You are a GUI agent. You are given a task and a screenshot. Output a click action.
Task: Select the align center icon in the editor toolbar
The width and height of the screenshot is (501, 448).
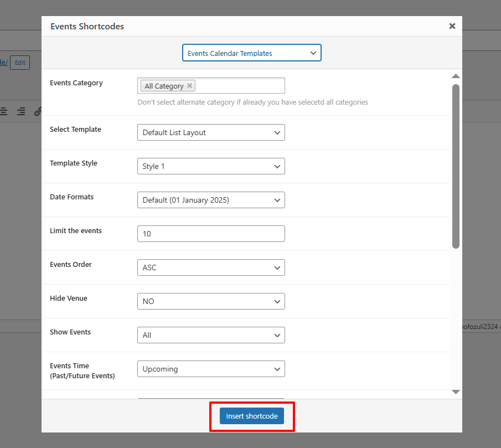point(4,111)
